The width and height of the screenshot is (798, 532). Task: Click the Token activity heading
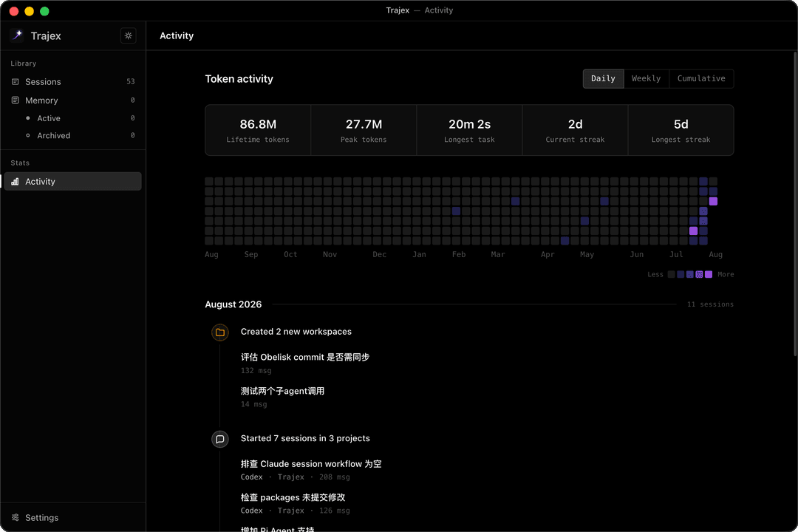[239, 79]
